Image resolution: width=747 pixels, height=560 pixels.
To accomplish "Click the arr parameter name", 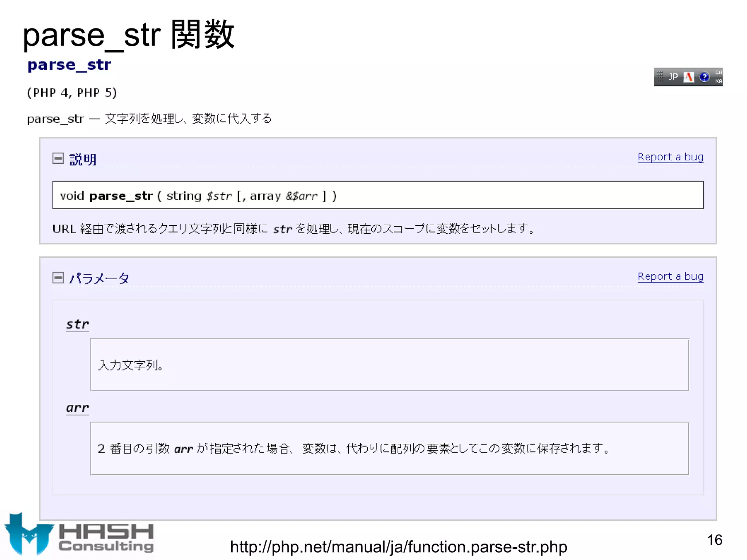I will point(77,408).
